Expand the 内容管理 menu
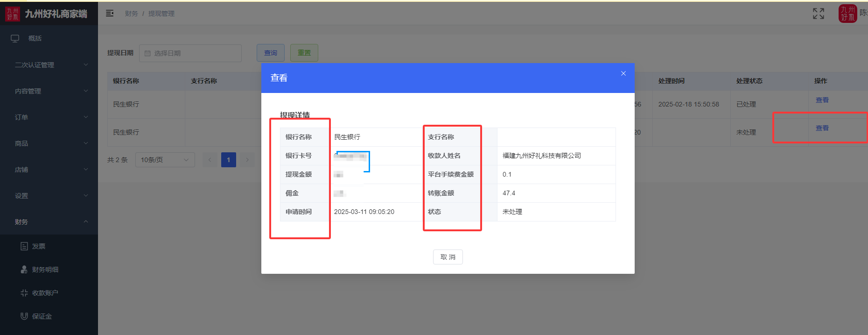 tap(49, 91)
